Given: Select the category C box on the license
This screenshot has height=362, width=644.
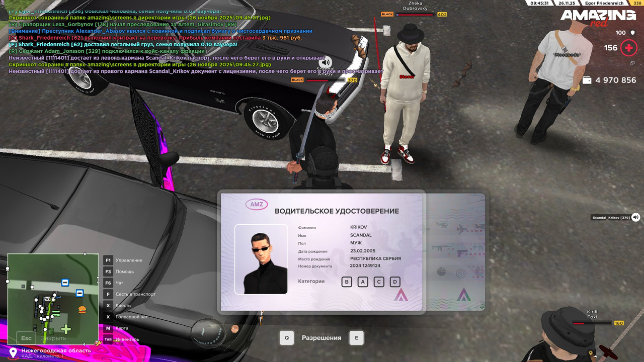Looking at the screenshot, I should (x=379, y=282).
